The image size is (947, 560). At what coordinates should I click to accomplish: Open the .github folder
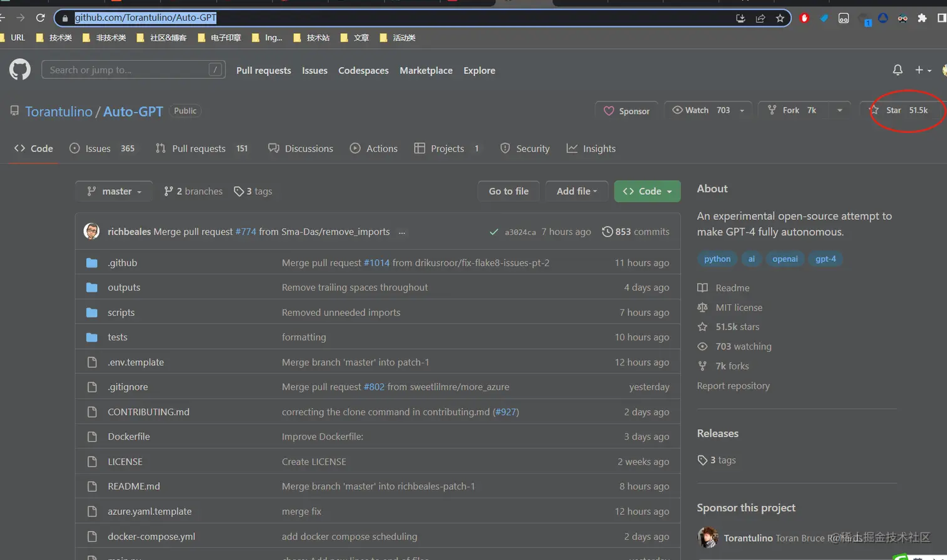tap(122, 262)
